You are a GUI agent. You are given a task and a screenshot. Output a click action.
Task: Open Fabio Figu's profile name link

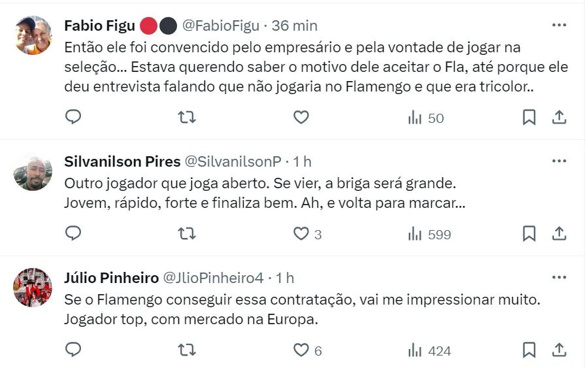[100, 25]
